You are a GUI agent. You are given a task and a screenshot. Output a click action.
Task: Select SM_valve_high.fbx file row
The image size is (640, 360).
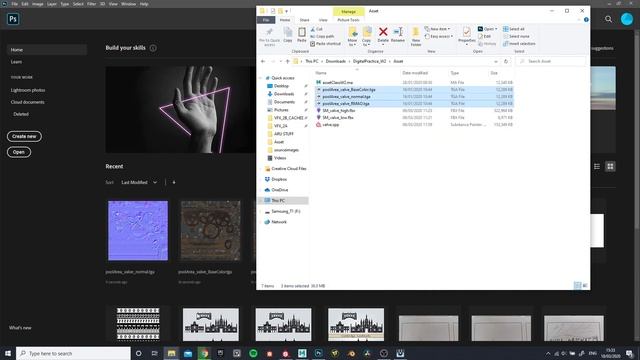414,111
